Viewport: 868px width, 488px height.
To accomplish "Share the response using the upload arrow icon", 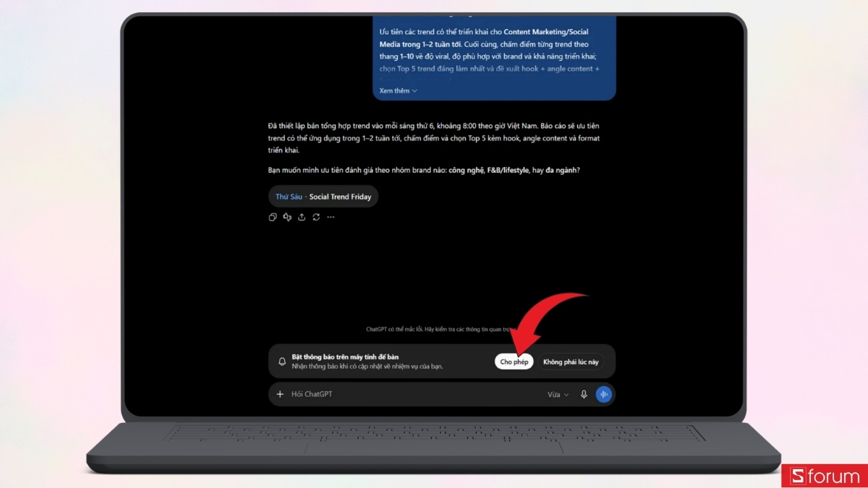I will 302,217.
